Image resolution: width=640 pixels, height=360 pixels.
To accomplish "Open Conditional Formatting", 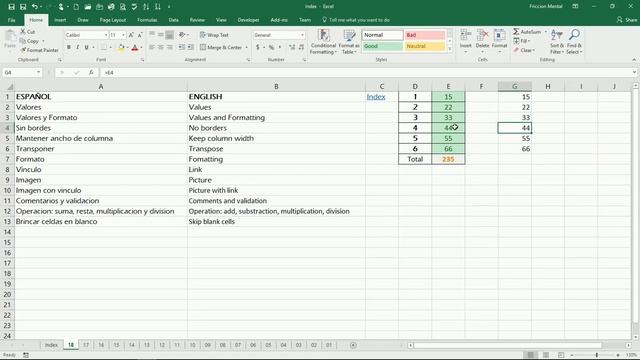I will 323,42.
